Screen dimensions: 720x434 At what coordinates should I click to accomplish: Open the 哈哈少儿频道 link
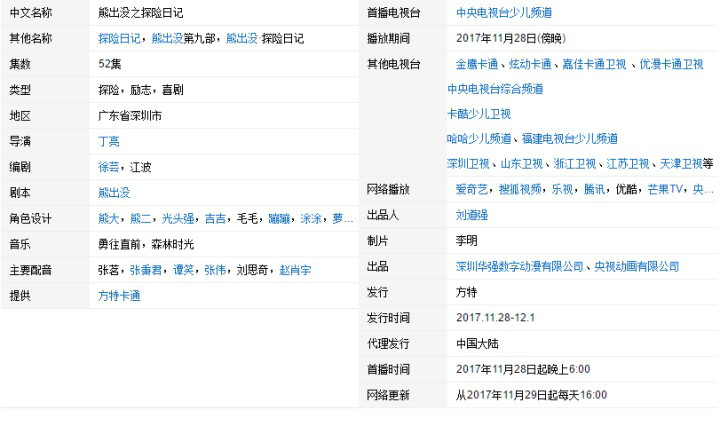point(479,139)
